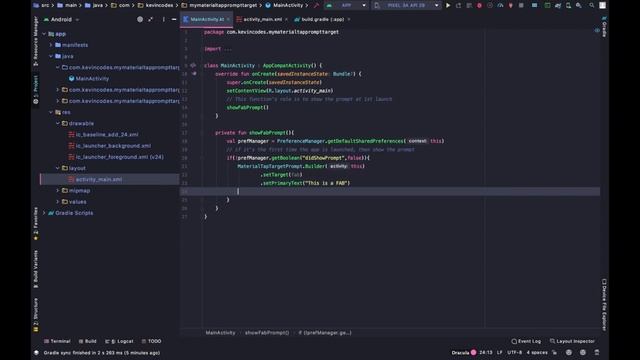
Task: Click the red Debug app bug icon
Action: click(x=480, y=5)
